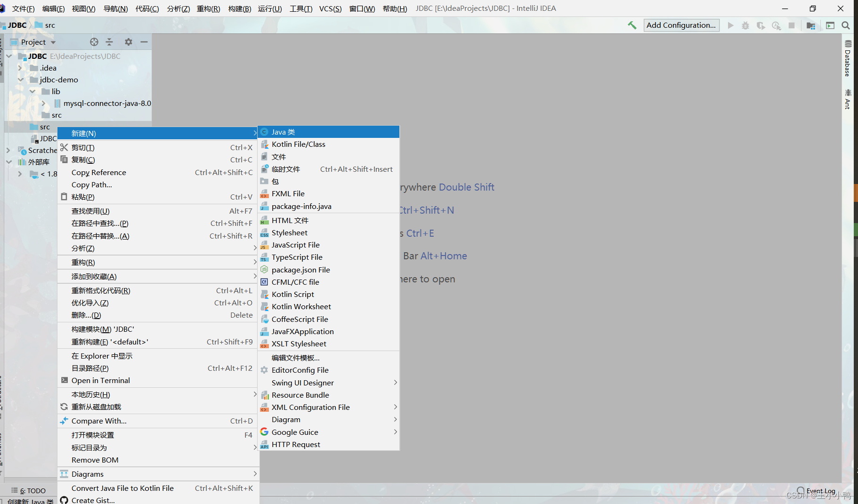The height and width of the screenshot is (504, 858).
Task: Click the locate/scroll-from-source target icon
Action: click(94, 42)
